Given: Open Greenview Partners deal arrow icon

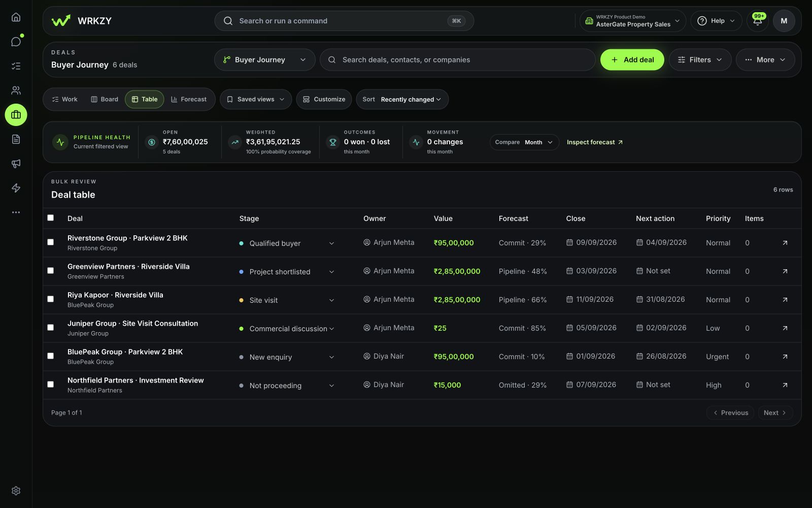Looking at the screenshot, I should 785,271.
